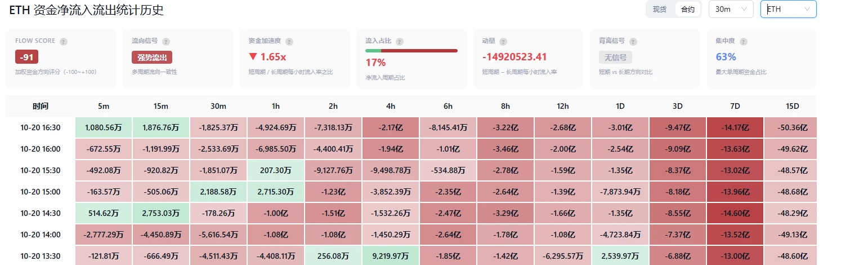The width and height of the screenshot is (868, 265).
Task: Click the 3D column header
Action: coord(678,106)
